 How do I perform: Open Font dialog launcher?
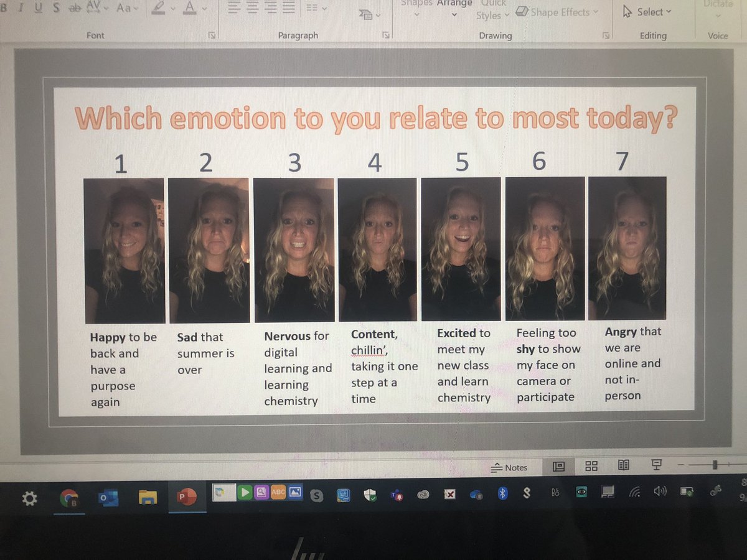click(x=212, y=36)
